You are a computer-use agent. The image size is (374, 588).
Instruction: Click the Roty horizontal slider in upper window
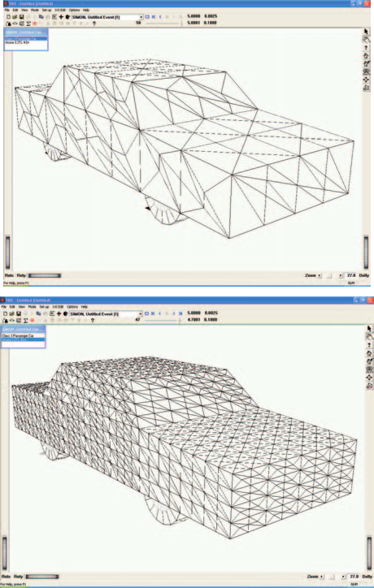tap(45, 275)
